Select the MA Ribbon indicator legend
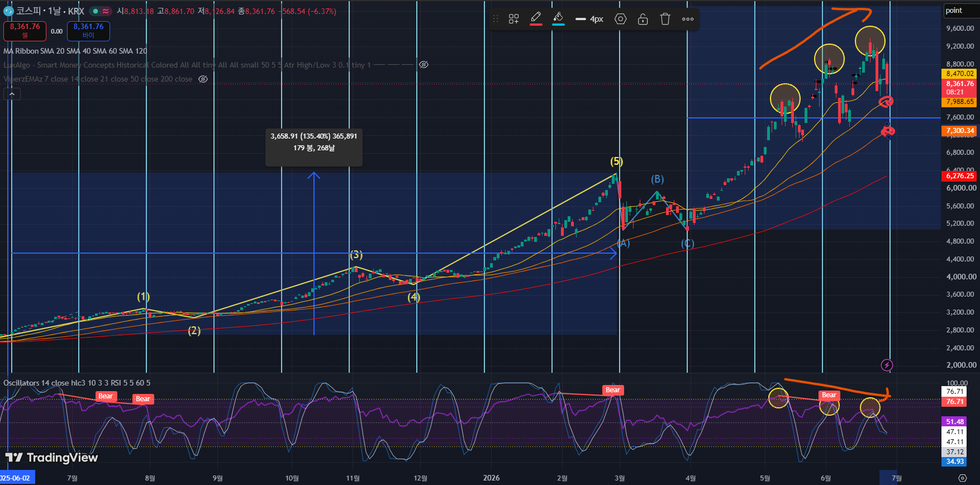Screen dimensions: 980x485 coord(75,51)
